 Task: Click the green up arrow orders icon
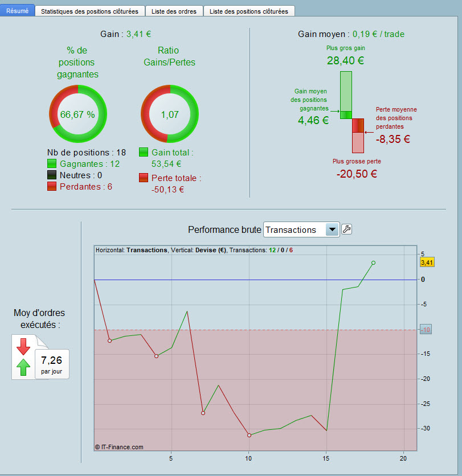coord(23,367)
